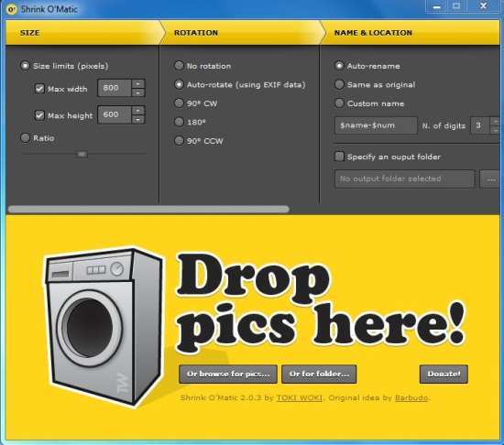Increase Max width with the up arrow
Viewport: 504px width, 445px height.
[x=137, y=83]
